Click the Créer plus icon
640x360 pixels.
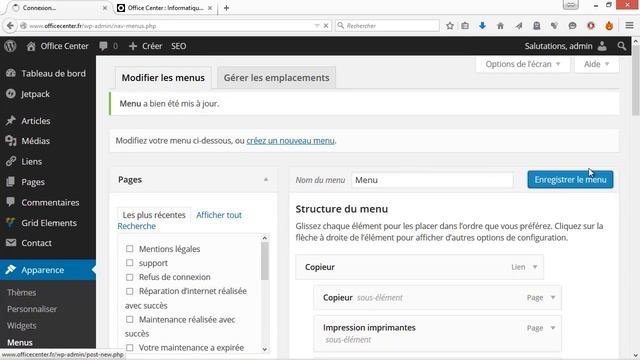pyautogui.click(x=133, y=46)
